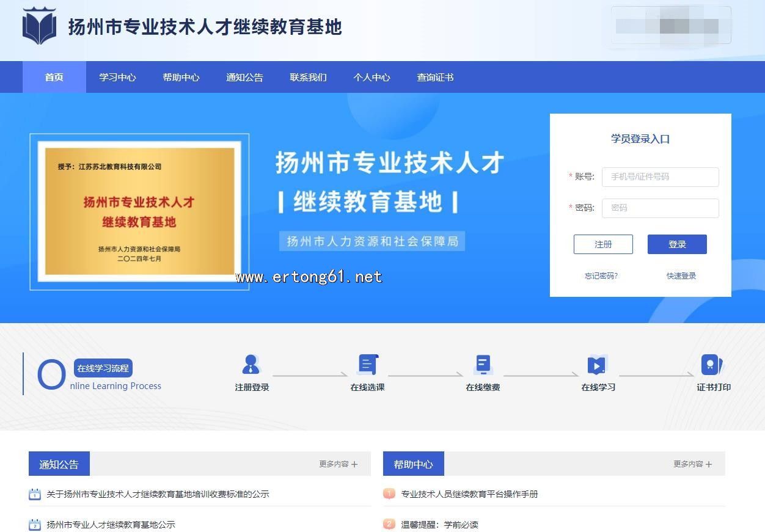Image resolution: width=765 pixels, height=532 pixels.
Task: Focus the 账号 phone/ID input field
Action: click(x=660, y=177)
